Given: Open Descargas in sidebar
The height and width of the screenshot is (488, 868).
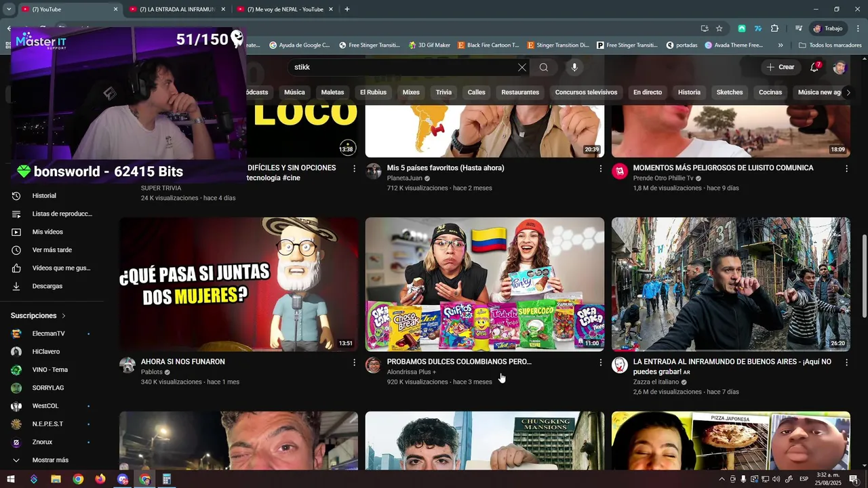Looking at the screenshot, I should [x=52, y=286].
